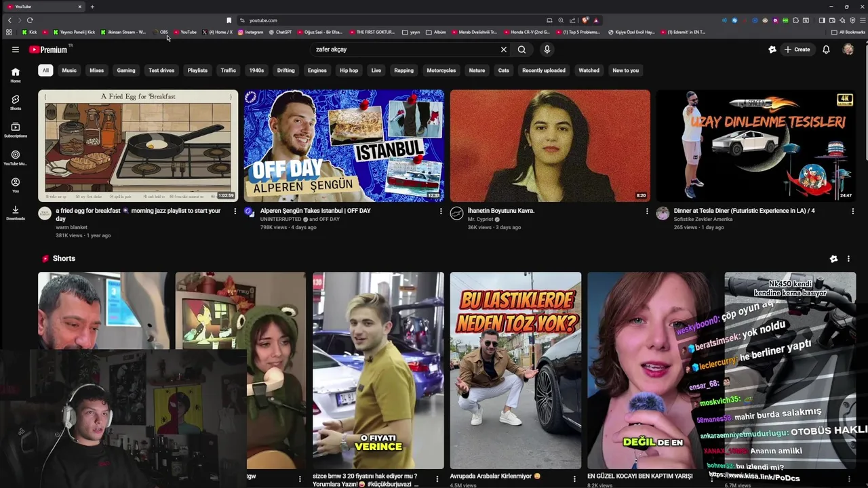Open Brave Shields lion icon
The width and height of the screenshot is (868, 488).
(x=586, y=20)
